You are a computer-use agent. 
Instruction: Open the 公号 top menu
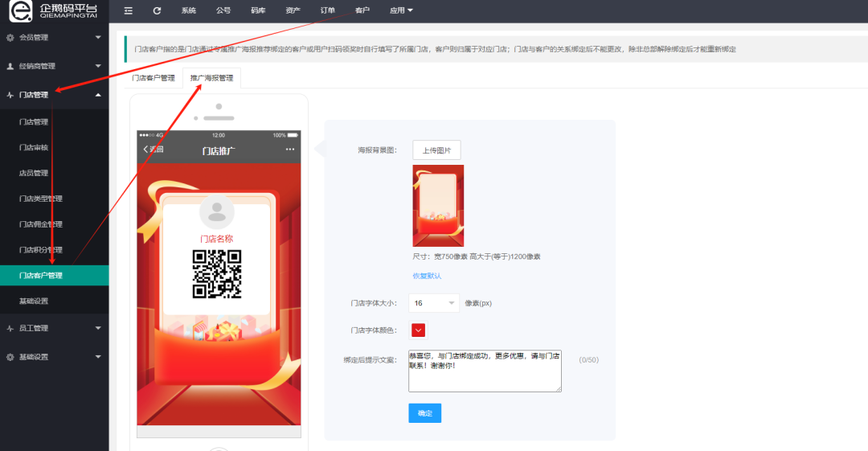223,10
